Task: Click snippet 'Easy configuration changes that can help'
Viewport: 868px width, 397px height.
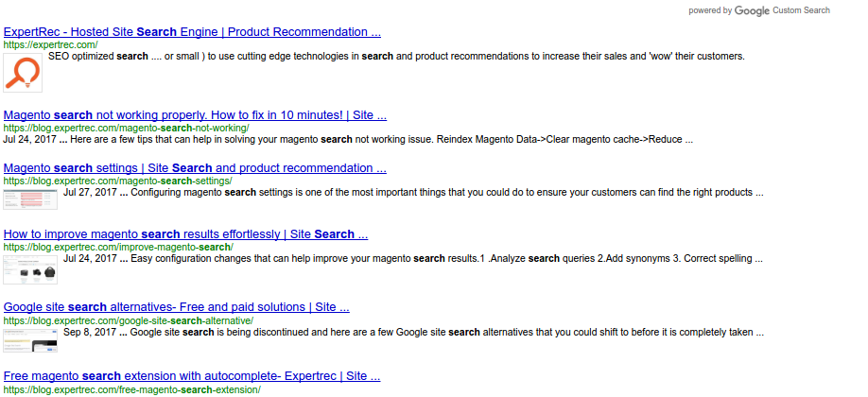Action: [413, 259]
